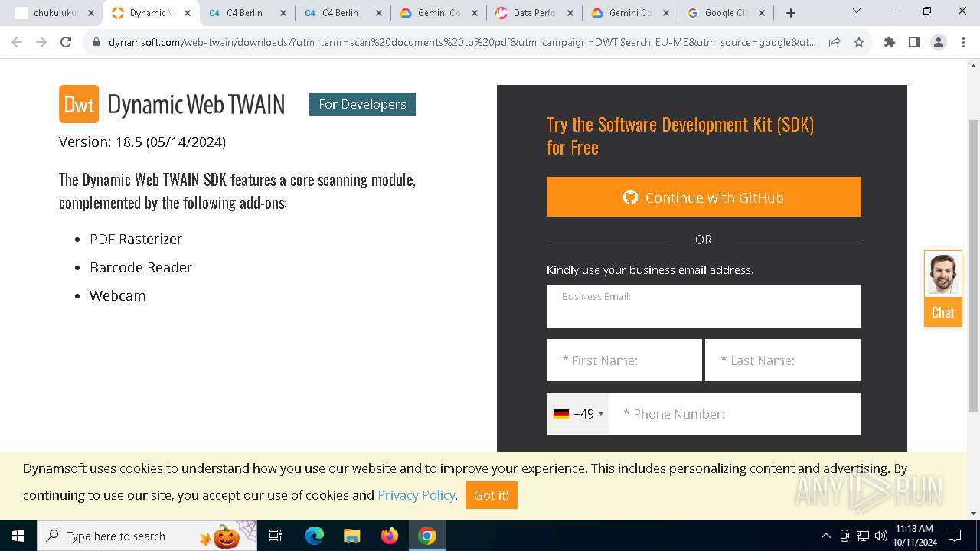
Task: View site information lock icon
Action: point(96,42)
